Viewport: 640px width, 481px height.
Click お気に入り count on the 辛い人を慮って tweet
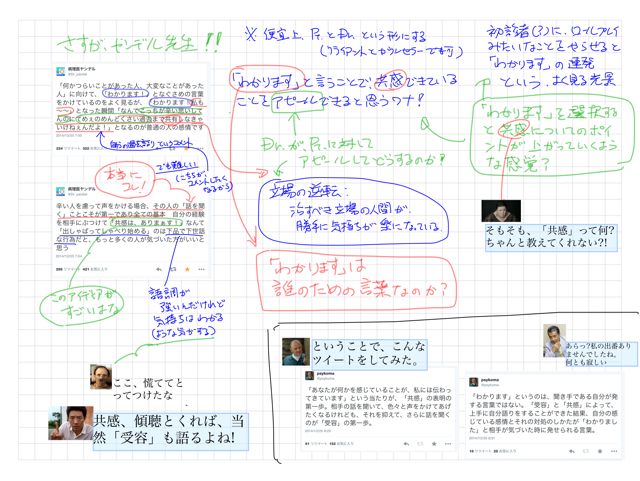[x=95, y=269]
